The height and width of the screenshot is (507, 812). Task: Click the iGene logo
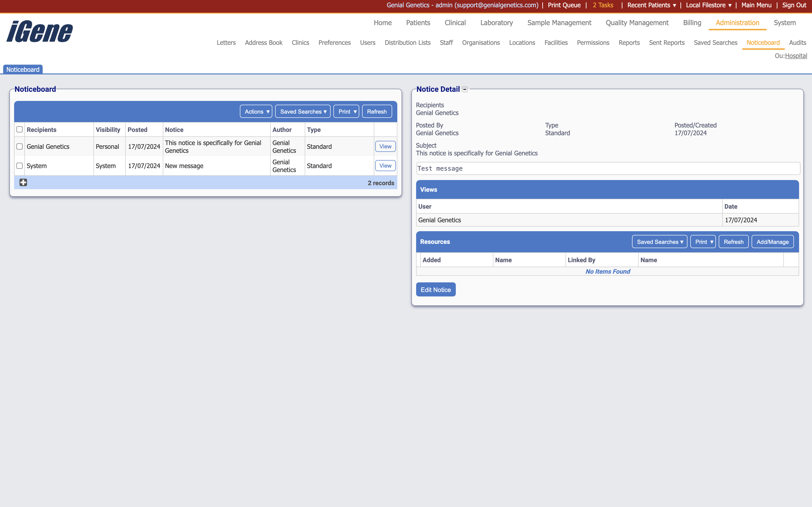40,31
